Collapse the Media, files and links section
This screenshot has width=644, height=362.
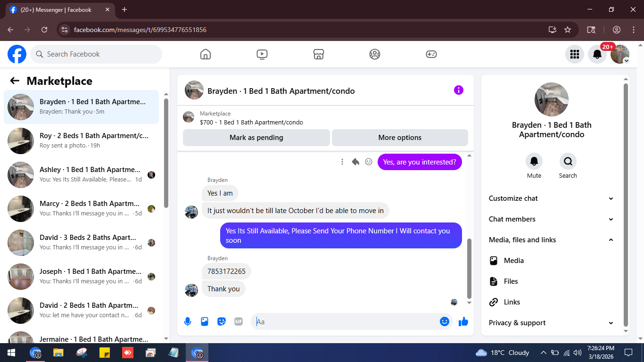coord(552,240)
